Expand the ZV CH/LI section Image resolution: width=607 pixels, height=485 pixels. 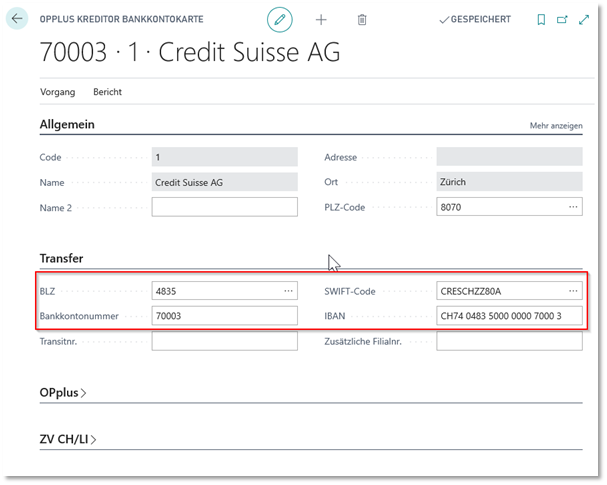click(x=68, y=439)
